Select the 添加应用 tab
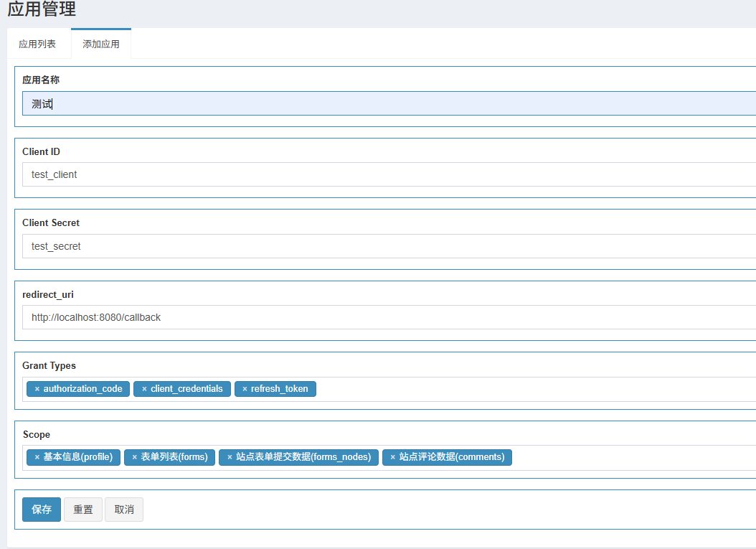 (101, 44)
